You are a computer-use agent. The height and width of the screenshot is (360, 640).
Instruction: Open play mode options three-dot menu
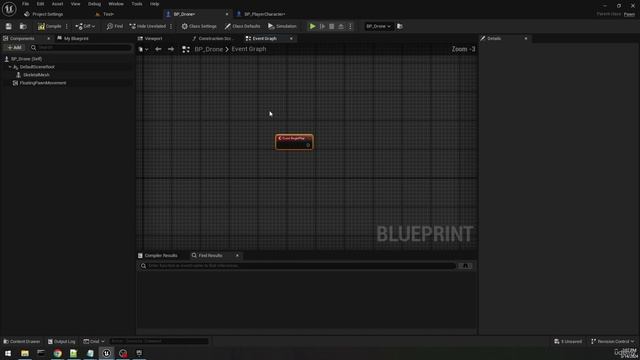click(350, 26)
